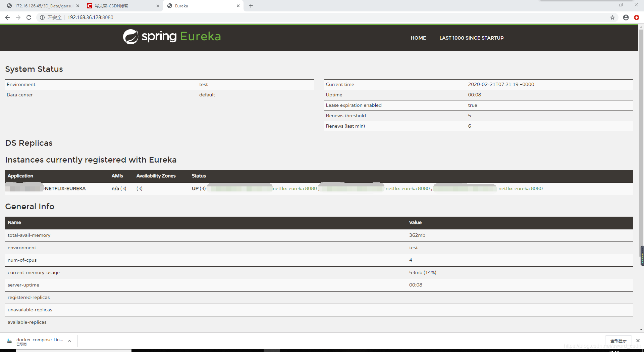Select the Lease expiration enabled label
This screenshot has height=352, width=644.
354,105
